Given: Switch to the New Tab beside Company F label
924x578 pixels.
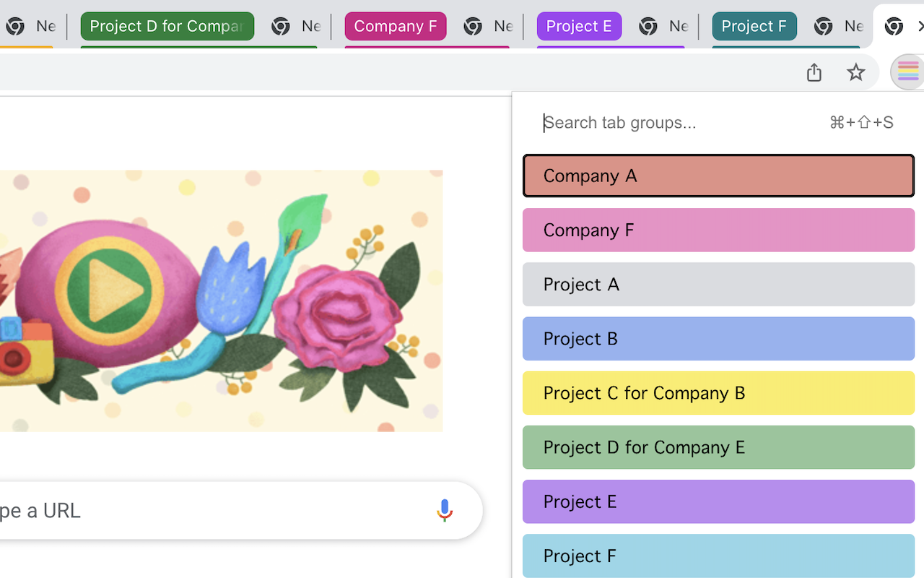Looking at the screenshot, I should (488, 26).
